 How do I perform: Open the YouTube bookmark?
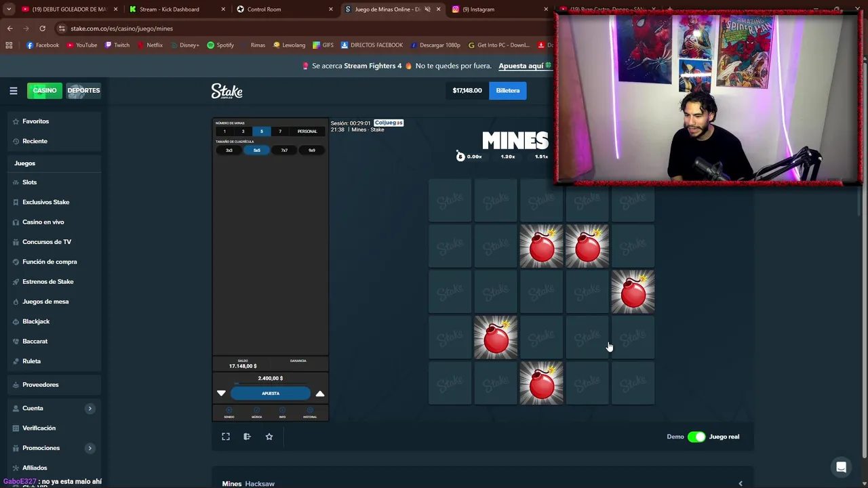(x=81, y=45)
